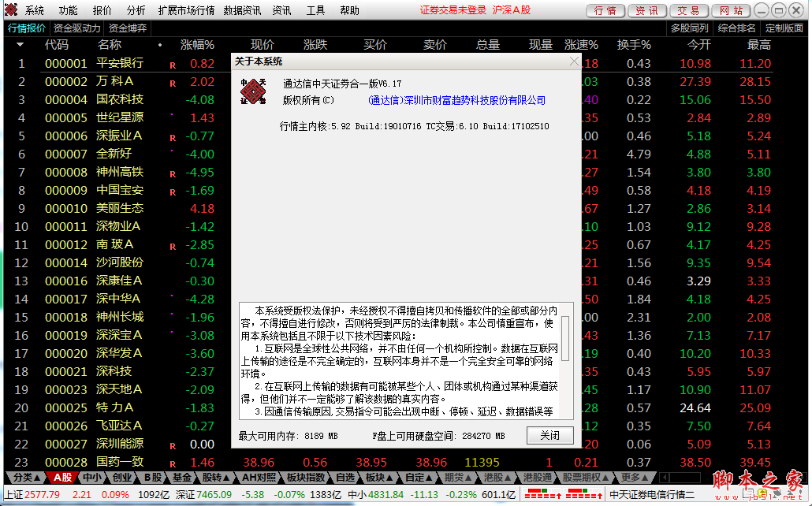Open the header triangle menu left of 代码
This screenshot has width=812, height=506.
point(20,45)
